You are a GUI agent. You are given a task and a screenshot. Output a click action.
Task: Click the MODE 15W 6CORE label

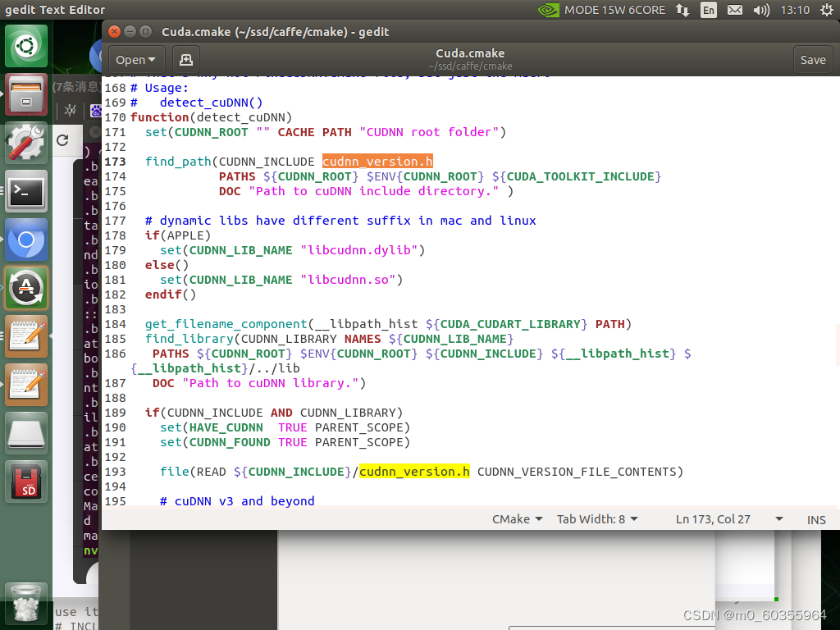click(614, 10)
